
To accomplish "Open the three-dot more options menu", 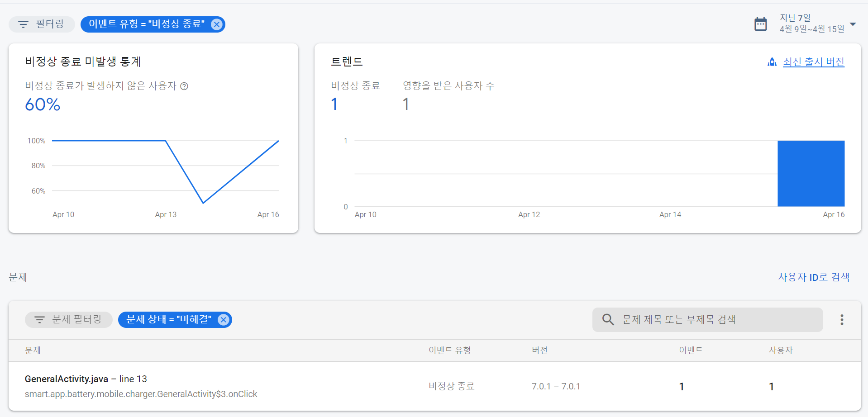I will pyautogui.click(x=842, y=320).
